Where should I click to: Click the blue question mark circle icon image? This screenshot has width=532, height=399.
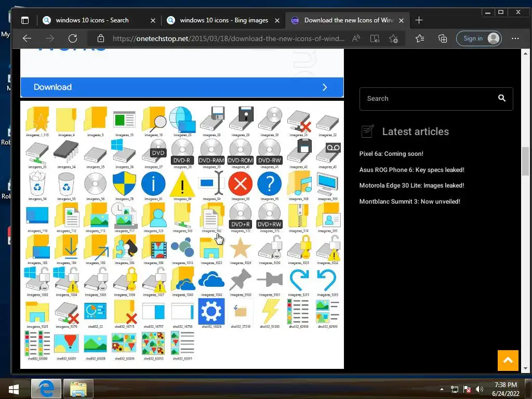[270, 184]
